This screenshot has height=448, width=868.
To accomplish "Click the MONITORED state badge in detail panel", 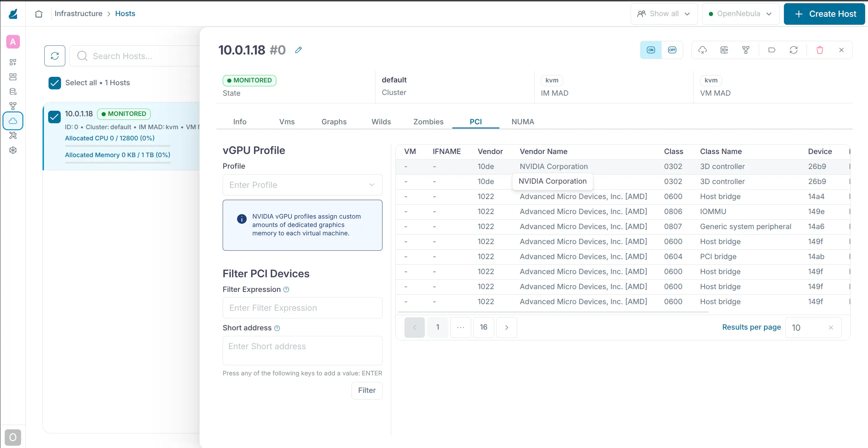I will 250,80.
